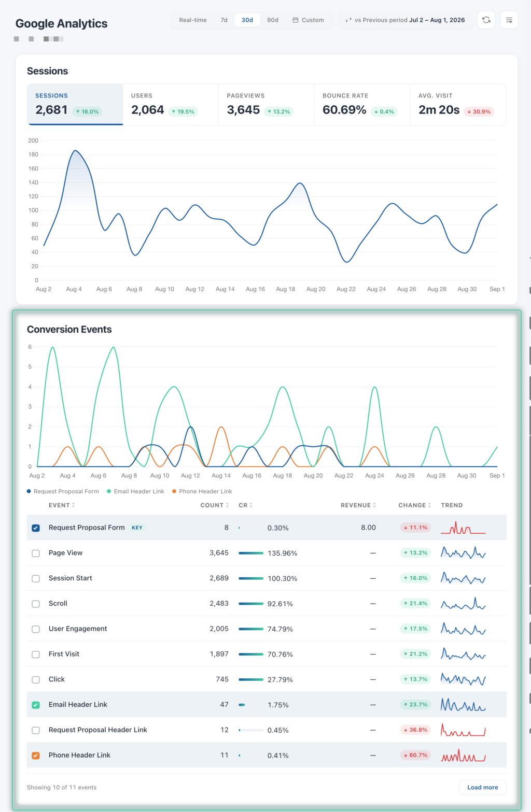Uncheck the Phone Header Link checkbox

click(36, 756)
